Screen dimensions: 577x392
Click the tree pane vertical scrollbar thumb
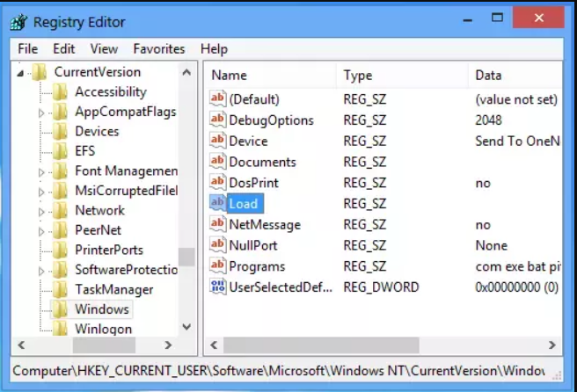(x=186, y=257)
